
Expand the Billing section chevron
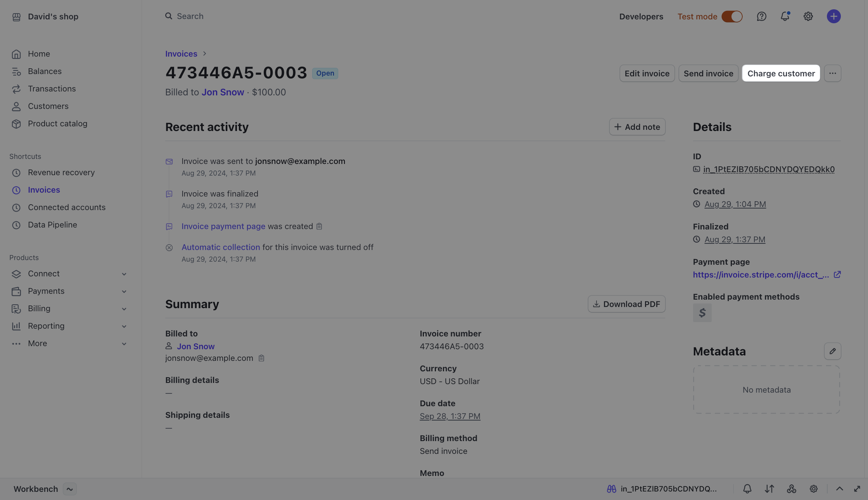pos(124,309)
